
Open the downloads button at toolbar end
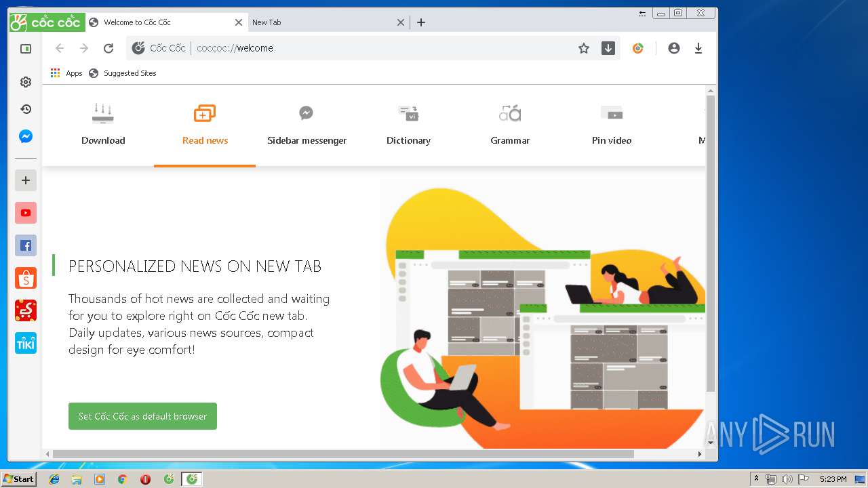(x=698, y=48)
